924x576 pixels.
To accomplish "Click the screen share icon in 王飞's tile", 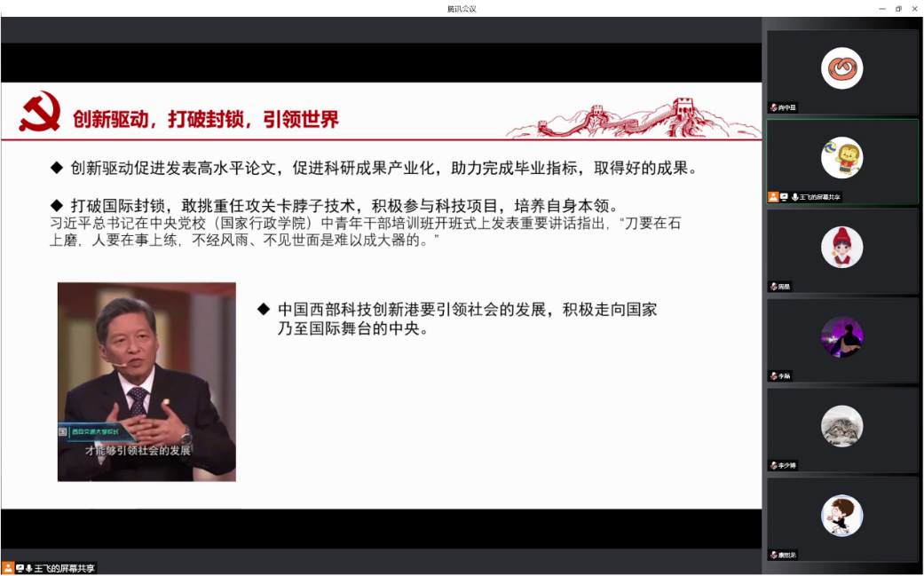I will [x=784, y=197].
